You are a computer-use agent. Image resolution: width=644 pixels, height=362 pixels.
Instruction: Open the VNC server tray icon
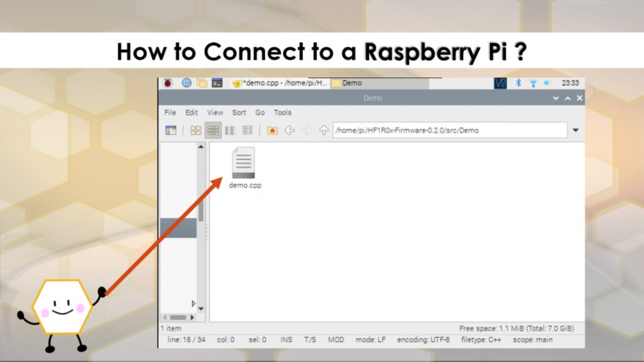click(x=500, y=83)
